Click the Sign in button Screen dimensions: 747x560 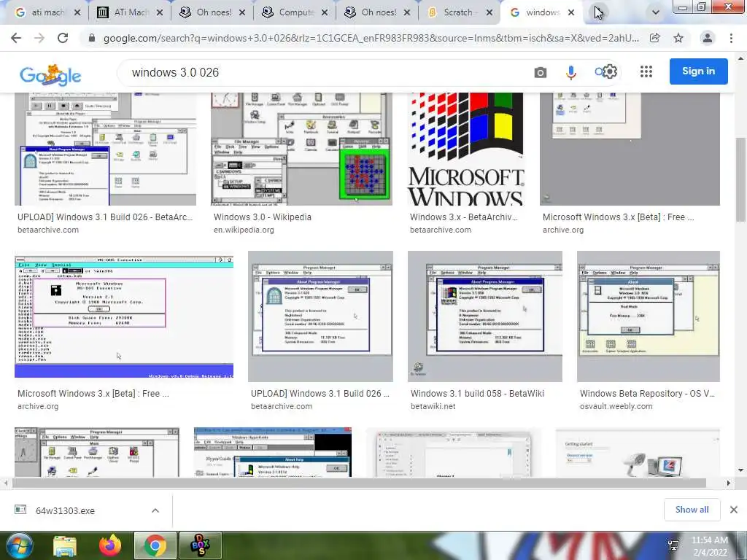point(698,71)
